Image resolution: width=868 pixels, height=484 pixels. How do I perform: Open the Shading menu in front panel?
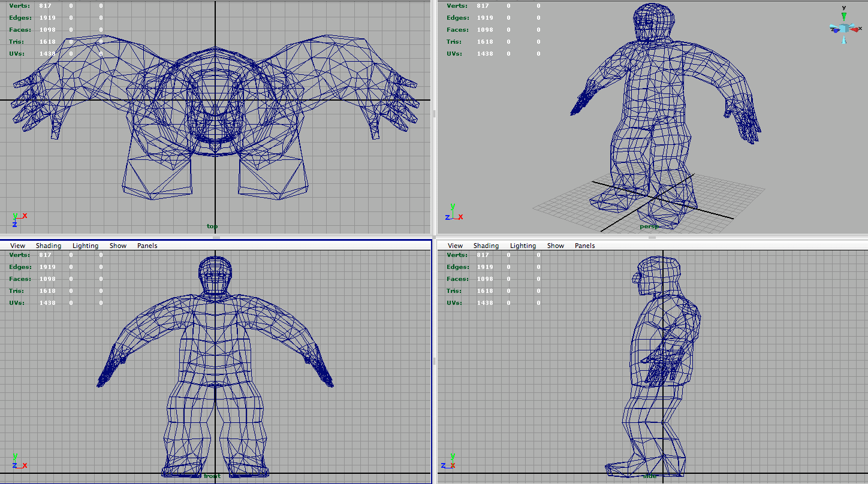click(49, 246)
